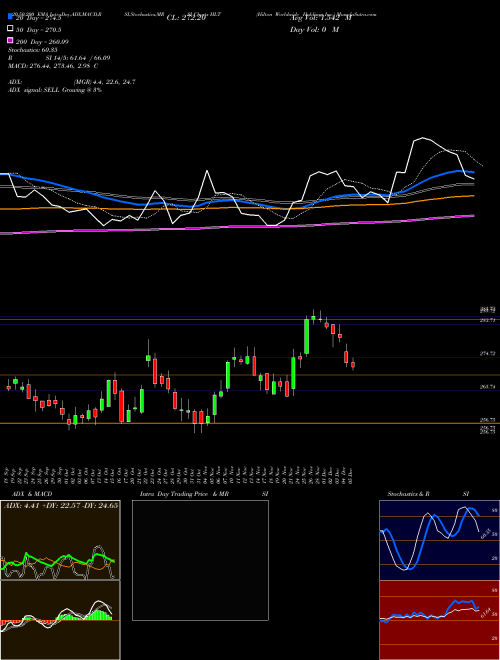
Task: Click the last red candlestick
Action: pos(353,364)
